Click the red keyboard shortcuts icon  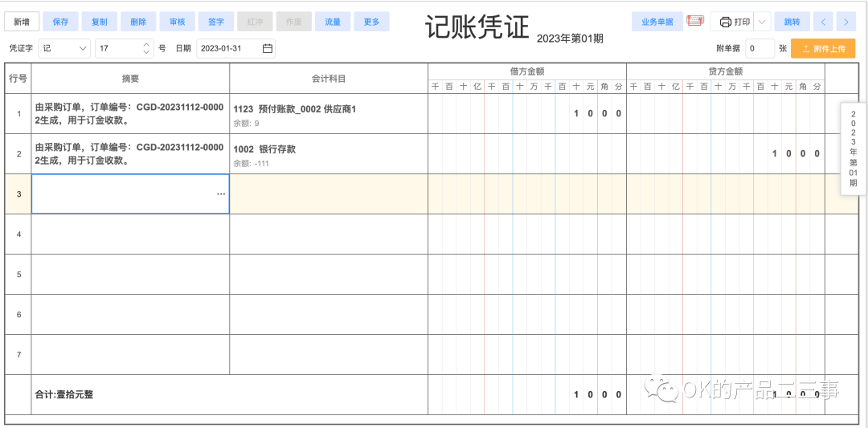695,22
